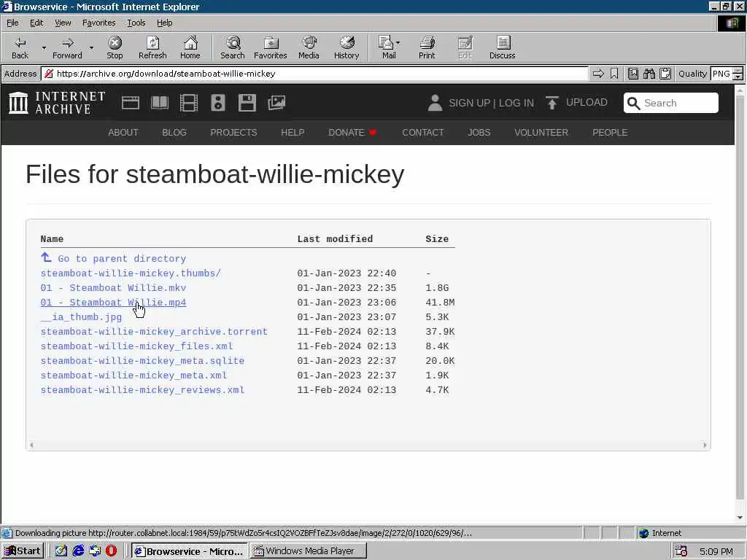Screen dimensions: 747x560
Task: Open the Quality PNG dropdown
Action: tap(726, 74)
